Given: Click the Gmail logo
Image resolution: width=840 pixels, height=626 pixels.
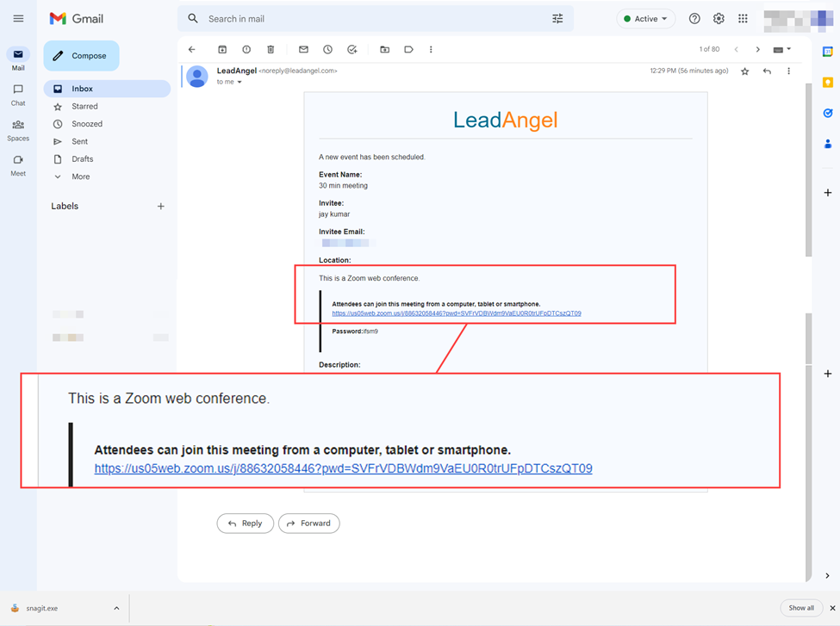Looking at the screenshot, I should (x=77, y=19).
